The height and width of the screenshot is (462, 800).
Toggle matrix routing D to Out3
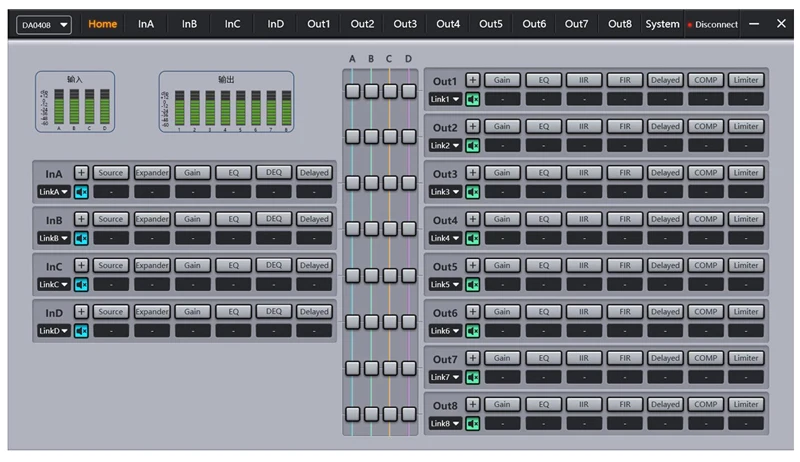(409, 183)
